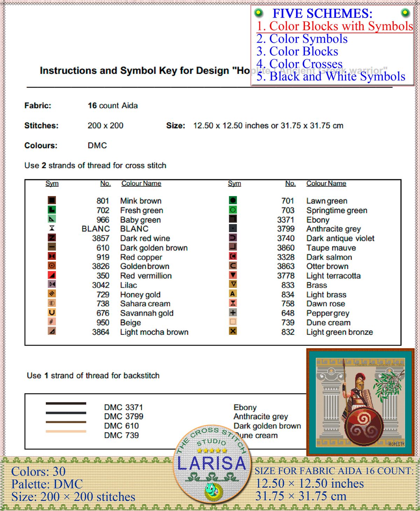
Task: Select the 703 Springtime green ring symbol
Action: (x=233, y=210)
